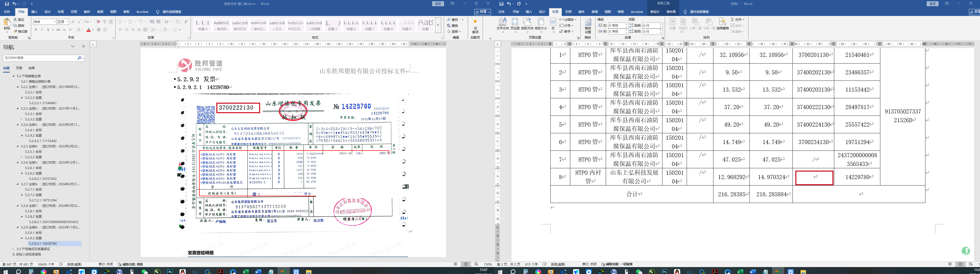Toggle character shading (gray A) button

(99, 30)
